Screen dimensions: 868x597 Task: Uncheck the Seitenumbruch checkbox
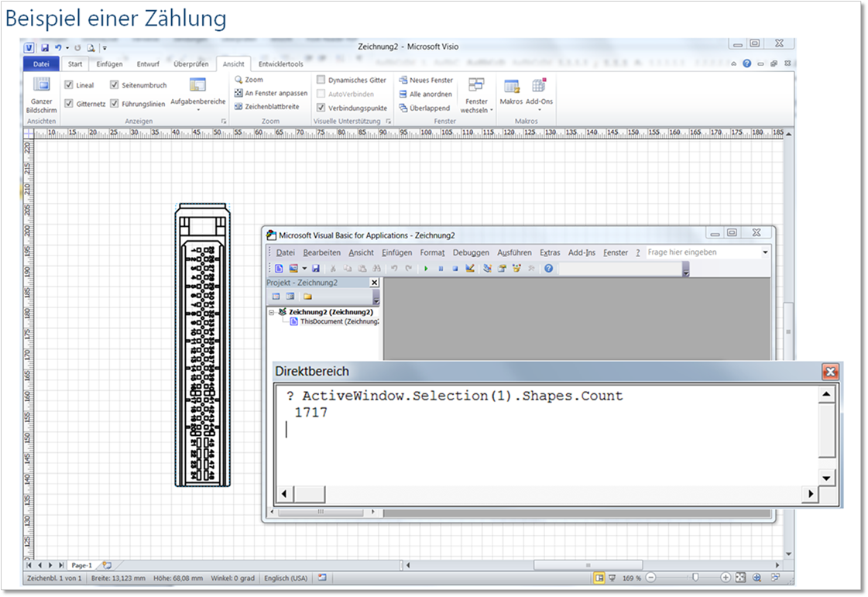tap(115, 84)
